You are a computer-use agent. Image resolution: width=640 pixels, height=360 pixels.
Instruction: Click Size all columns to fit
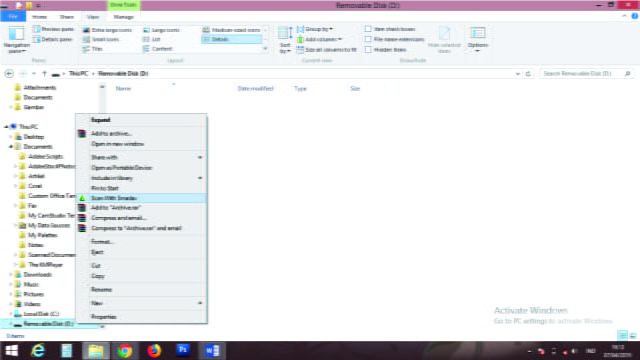327,50
